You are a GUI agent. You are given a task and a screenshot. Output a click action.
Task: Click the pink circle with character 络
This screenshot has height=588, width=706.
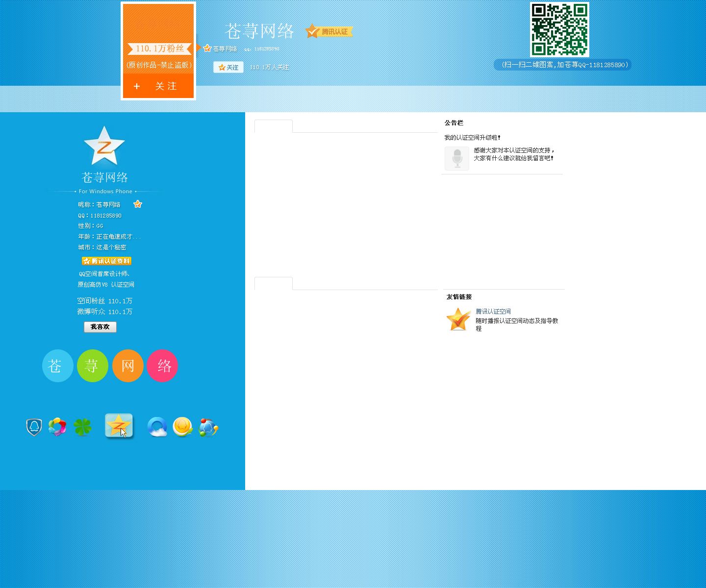(x=162, y=366)
